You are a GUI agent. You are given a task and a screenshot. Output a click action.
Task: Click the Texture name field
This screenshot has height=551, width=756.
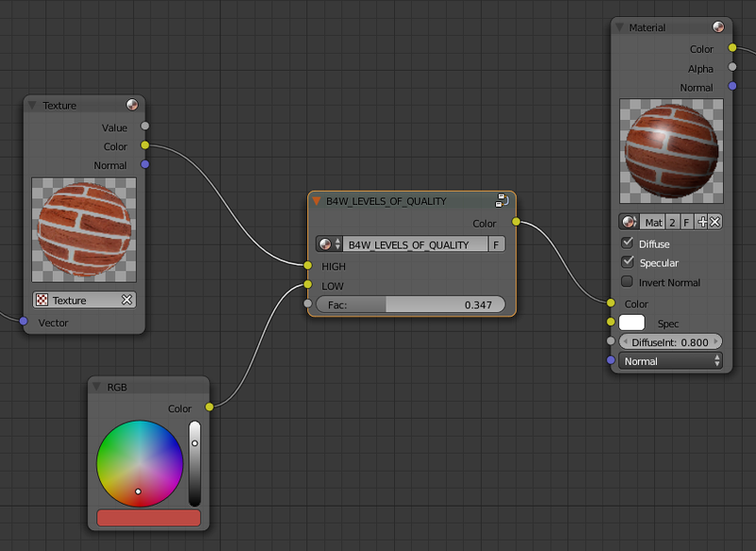85,300
